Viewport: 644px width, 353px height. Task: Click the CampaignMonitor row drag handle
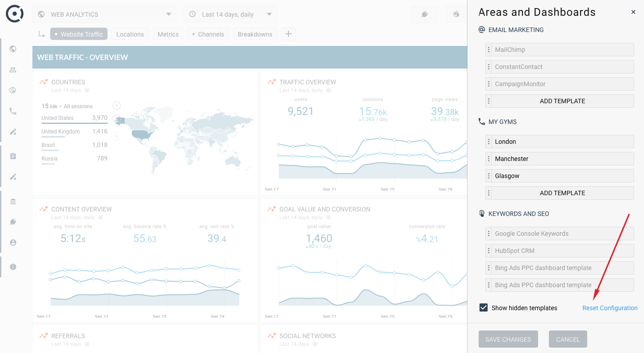[x=489, y=84]
